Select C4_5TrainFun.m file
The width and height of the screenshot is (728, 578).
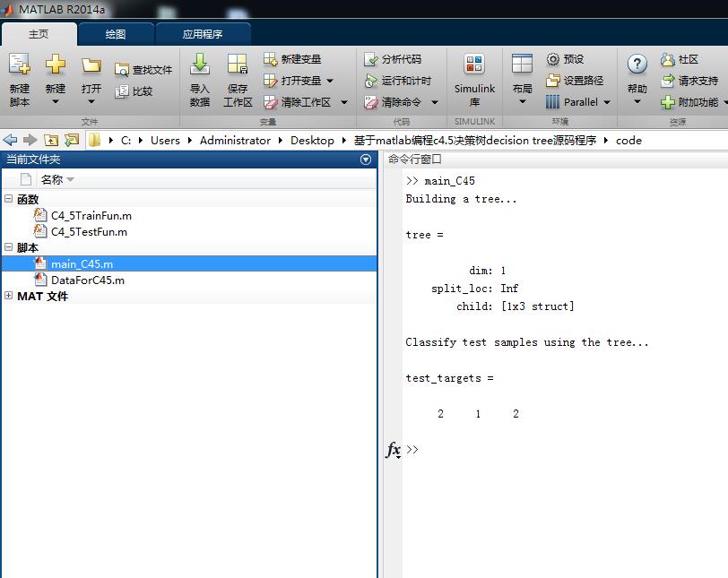tap(91, 215)
